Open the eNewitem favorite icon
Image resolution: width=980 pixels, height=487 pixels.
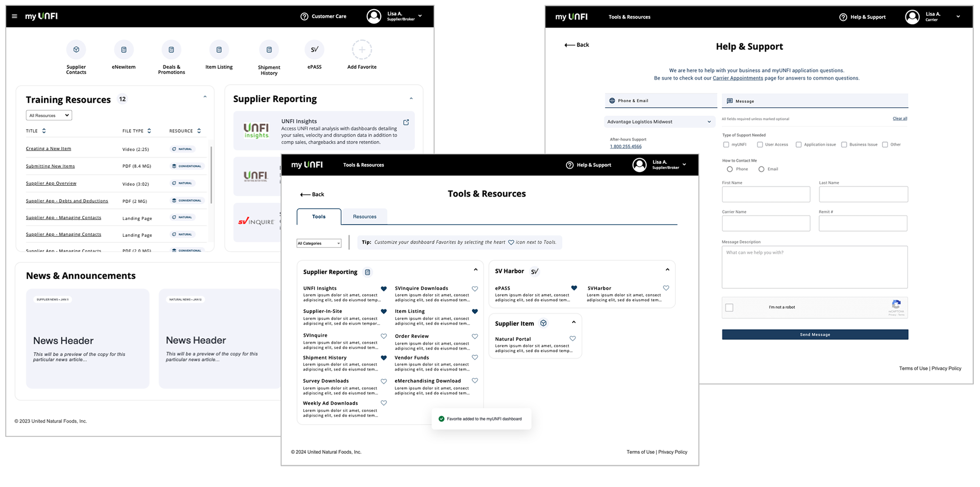[x=124, y=50]
